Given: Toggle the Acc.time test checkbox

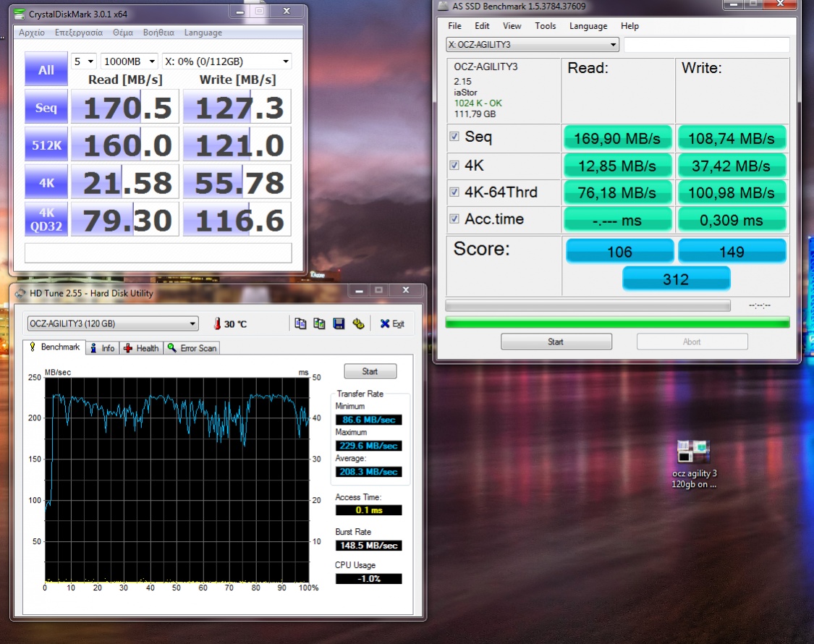Looking at the screenshot, I should point(454,219).
